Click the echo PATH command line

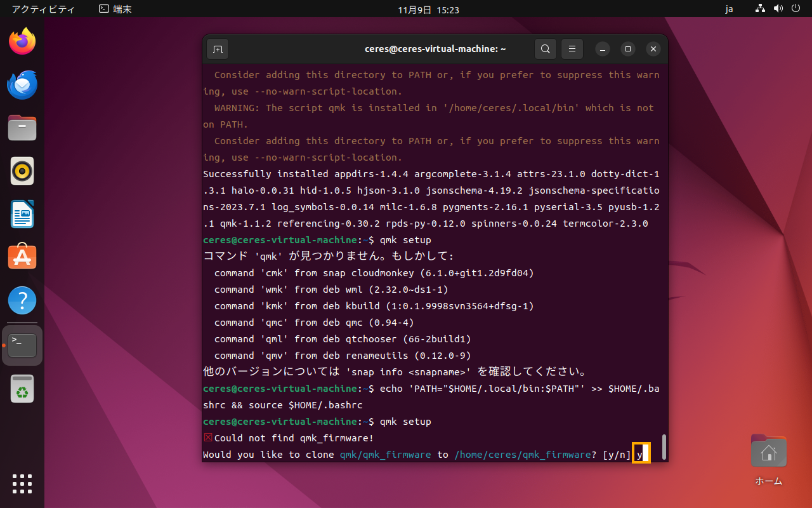pos(431,397)
